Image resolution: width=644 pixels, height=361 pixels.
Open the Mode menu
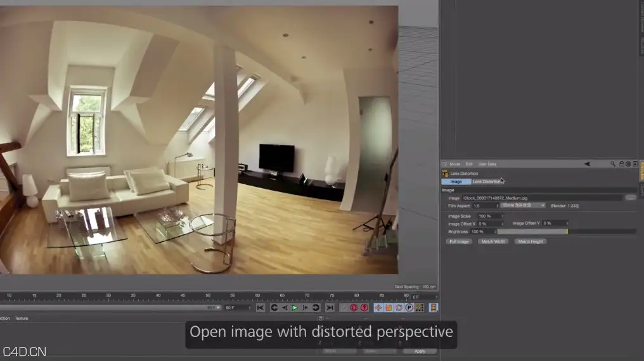tap(455, 164)
